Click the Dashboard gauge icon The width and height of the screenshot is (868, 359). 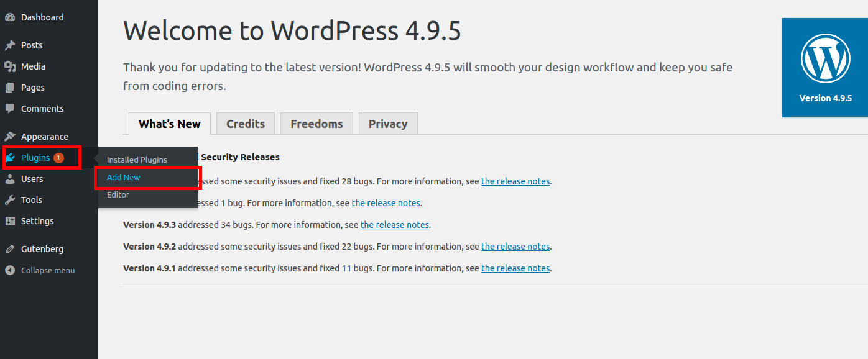pos(10,17)
